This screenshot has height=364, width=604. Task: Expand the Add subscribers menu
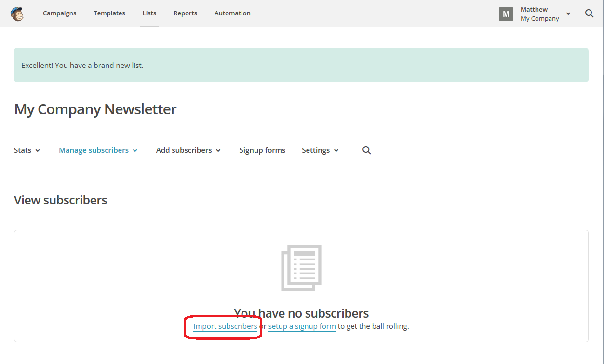point(188,150)
